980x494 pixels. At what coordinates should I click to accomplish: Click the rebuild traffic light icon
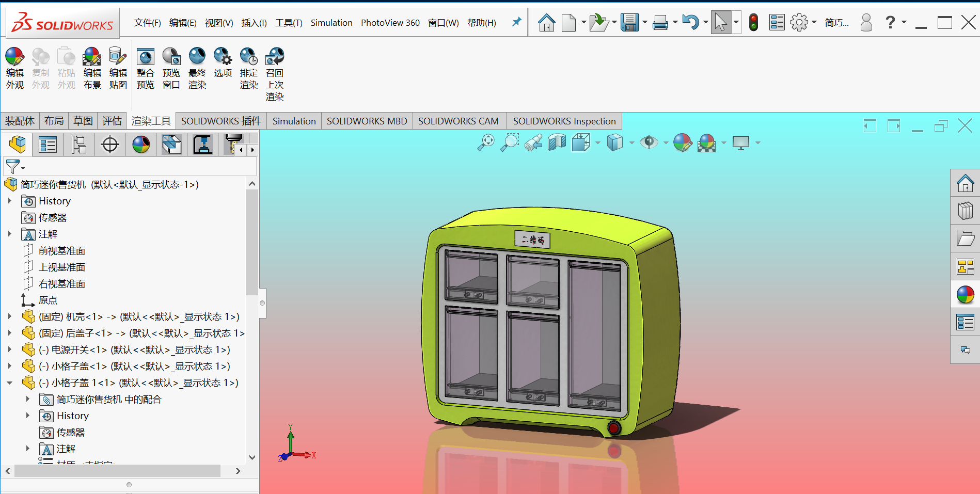coord(753,22)
